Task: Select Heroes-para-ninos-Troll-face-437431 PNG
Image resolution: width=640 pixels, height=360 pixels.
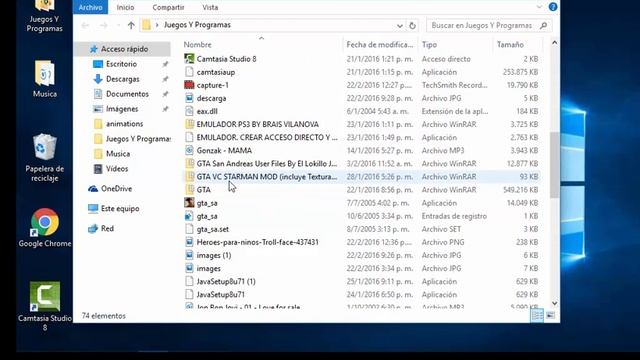Action: point(258,242)
